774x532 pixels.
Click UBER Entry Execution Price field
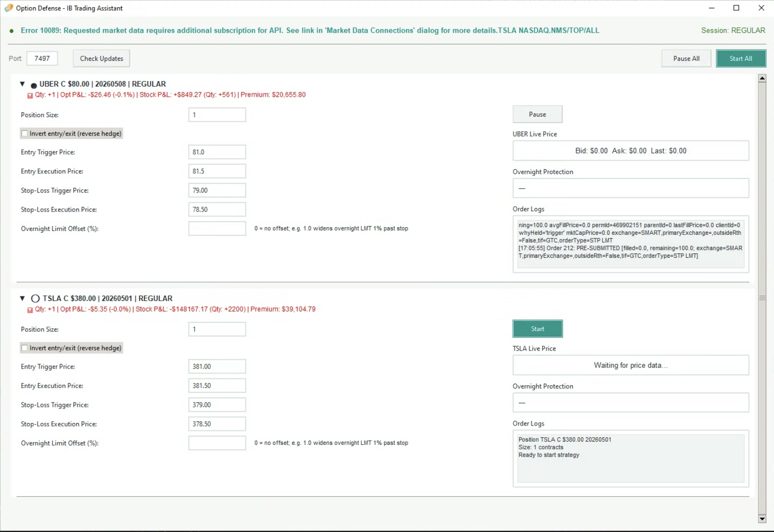(x=217, y=171)
